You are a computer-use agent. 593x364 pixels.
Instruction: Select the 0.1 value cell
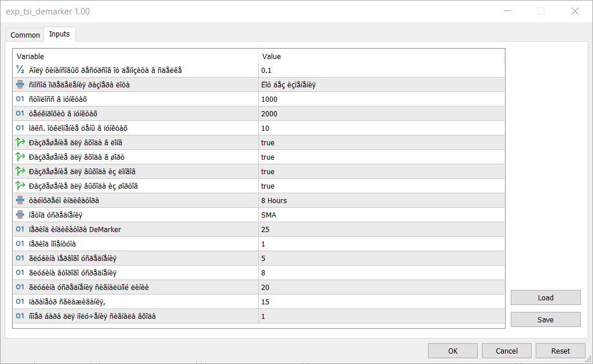(x=381, y=70)
